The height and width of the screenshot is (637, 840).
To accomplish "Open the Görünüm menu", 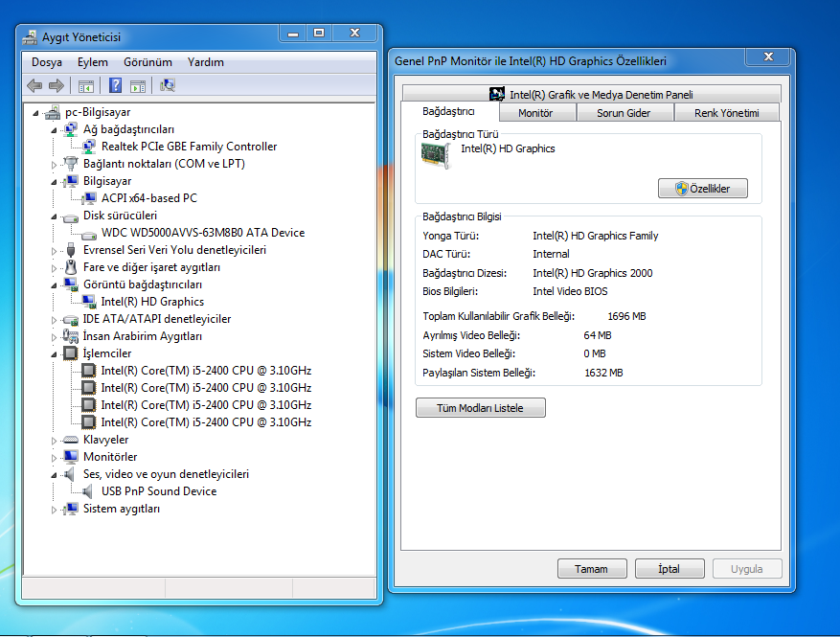I will tap(148, 62).
